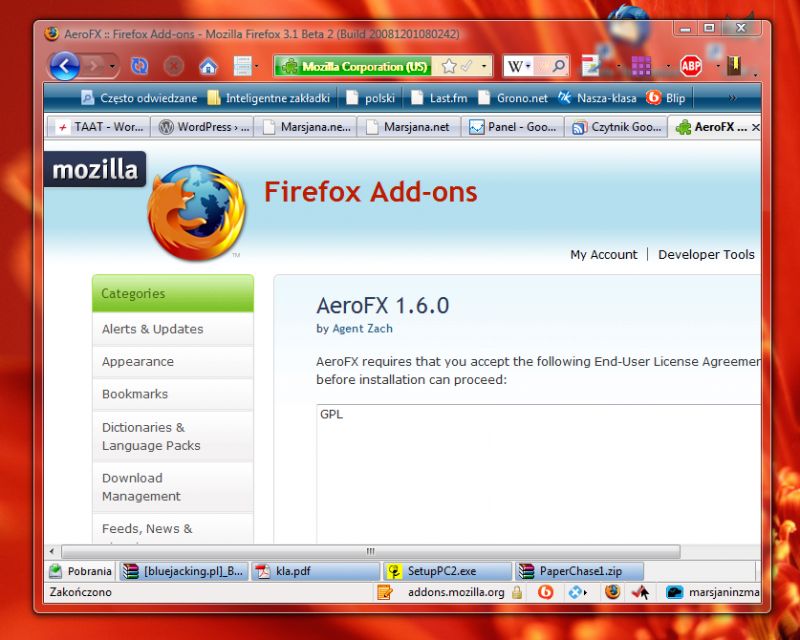Image resolution: width=800 pixels, height=640 pixels.
Task: Switch to the TAAT - Wor... tab
Action: pos(99,127)
